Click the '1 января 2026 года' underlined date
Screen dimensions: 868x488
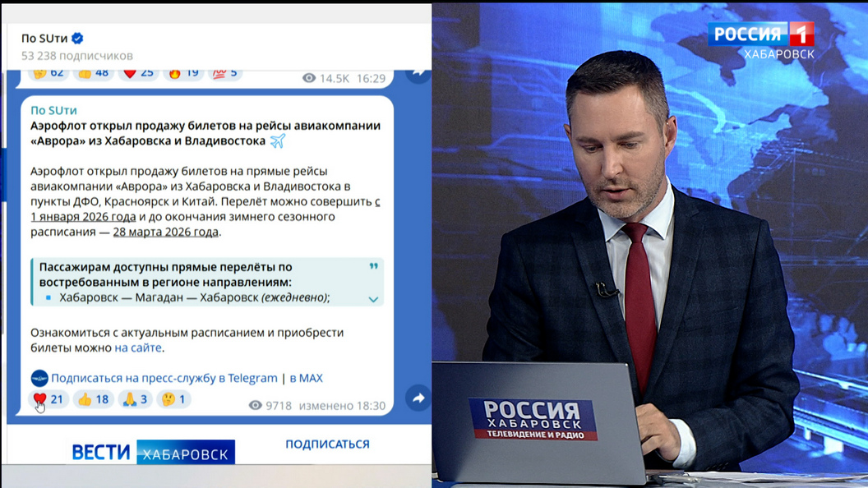pos(83,217)
